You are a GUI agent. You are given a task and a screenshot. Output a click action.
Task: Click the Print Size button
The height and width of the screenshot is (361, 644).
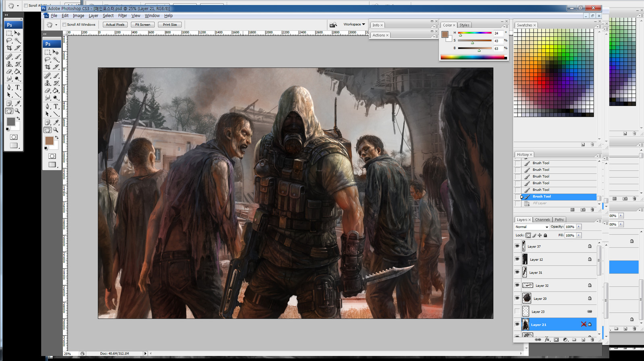click(x=170, y=25)
